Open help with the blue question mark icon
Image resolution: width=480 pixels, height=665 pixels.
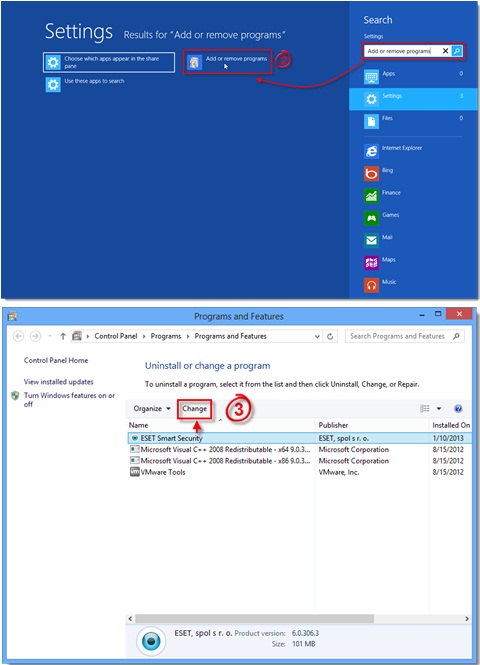pyautogui.click(x=458, y=408)
